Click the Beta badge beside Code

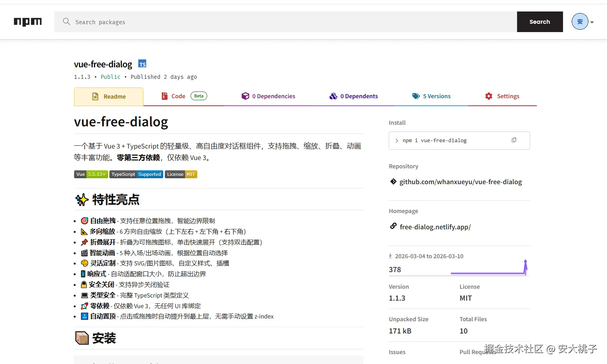pyautogui.click(x=199, y=96)
